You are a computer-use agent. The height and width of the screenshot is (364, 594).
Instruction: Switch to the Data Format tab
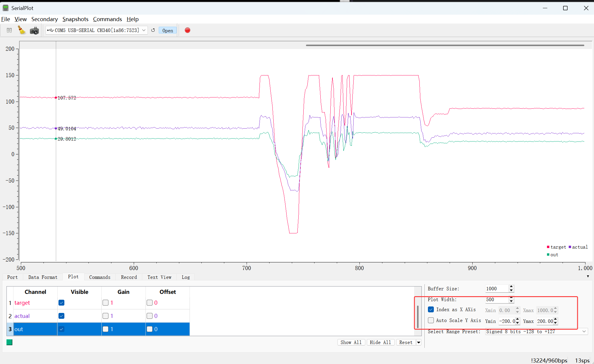tap(43, 277)
